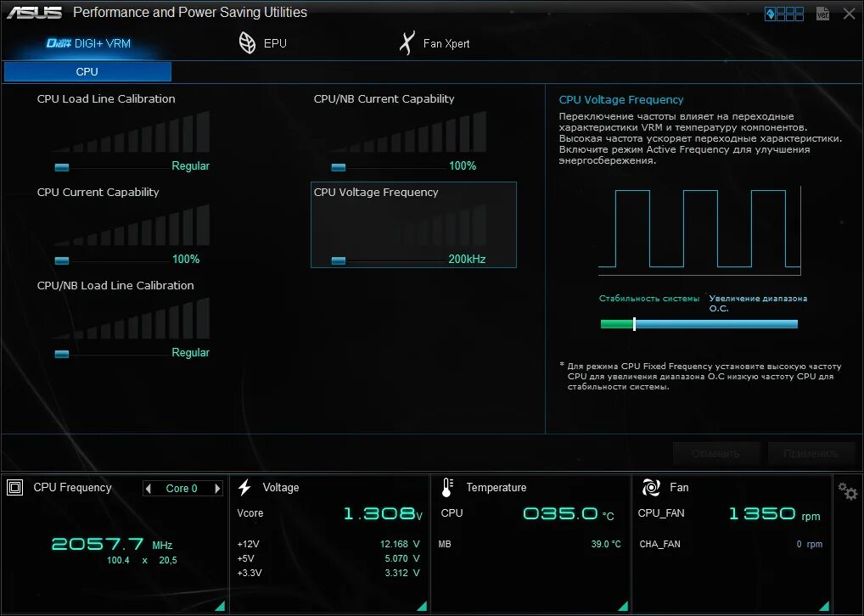Viewport: 864px width, 616px height.
Task: Adjust CPU Voltage Frequency slider handle
Action: click(339, 260)
